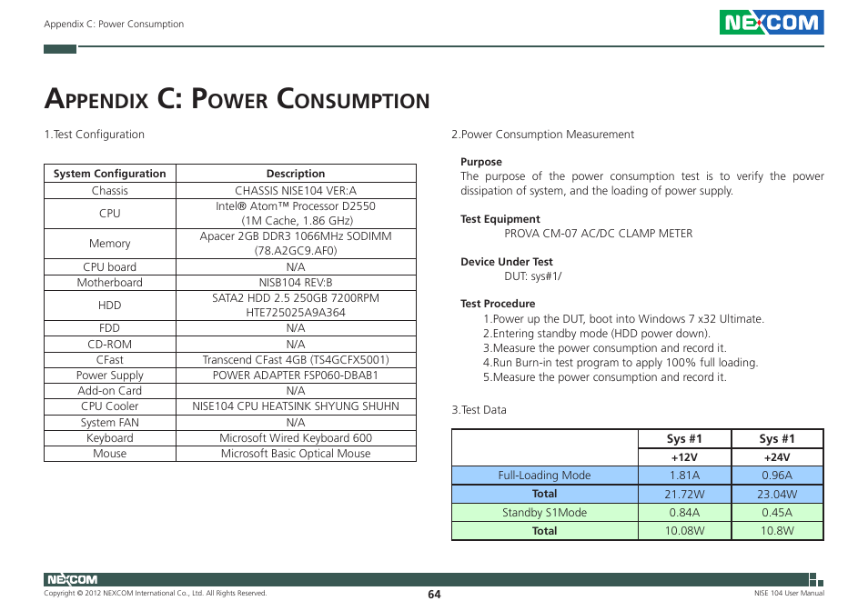868x611 pixels.
Task: Click the '2.Power Consumption Measurement' section label
Action: (x=542, y=135)
